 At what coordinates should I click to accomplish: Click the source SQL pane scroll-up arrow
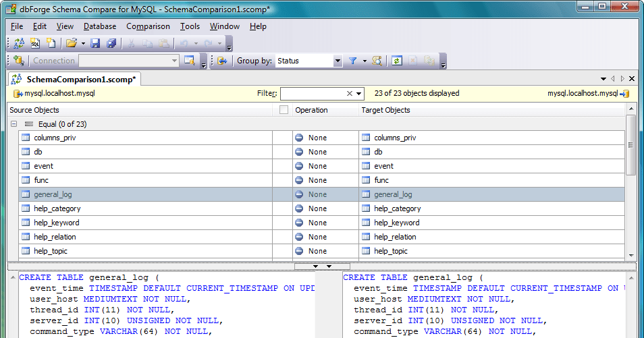tap(13, 278)
